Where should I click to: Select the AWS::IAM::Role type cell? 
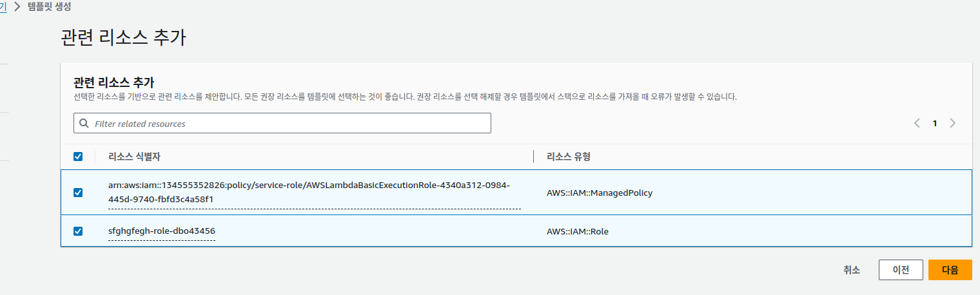[577, 231]
